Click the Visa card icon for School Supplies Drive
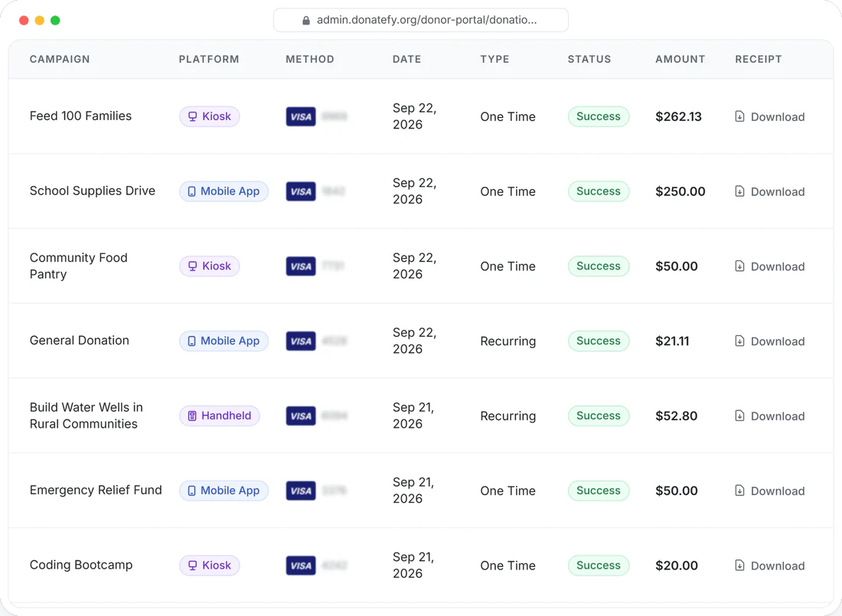 tap(301, 191)
